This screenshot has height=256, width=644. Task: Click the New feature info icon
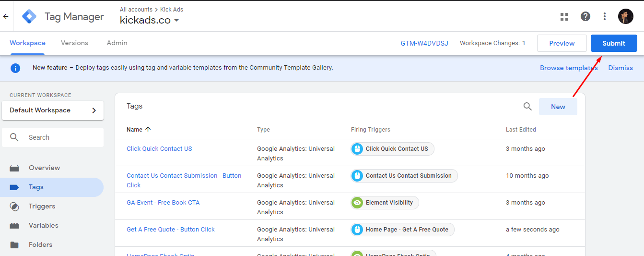click(x=15, y=68)
